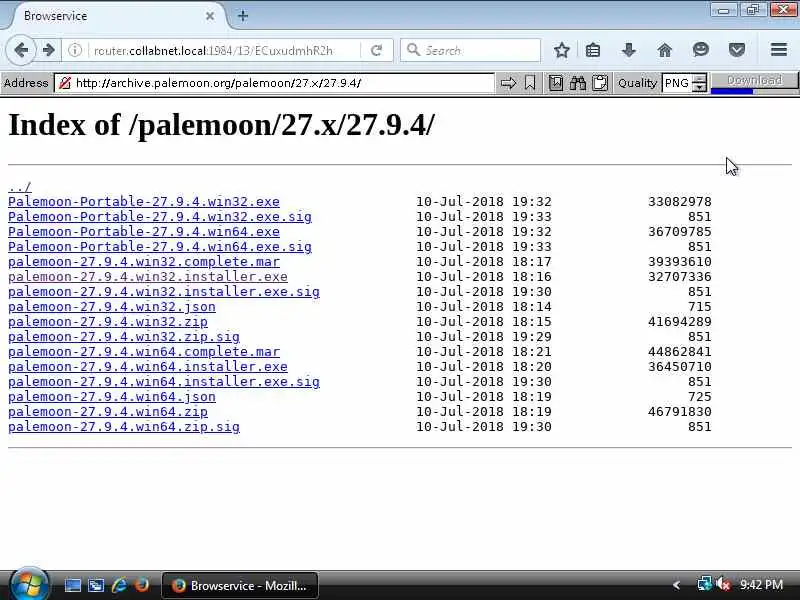Close the Browservice tab
Viewport: 800px width, 600px height.
(x=210, y=16)
